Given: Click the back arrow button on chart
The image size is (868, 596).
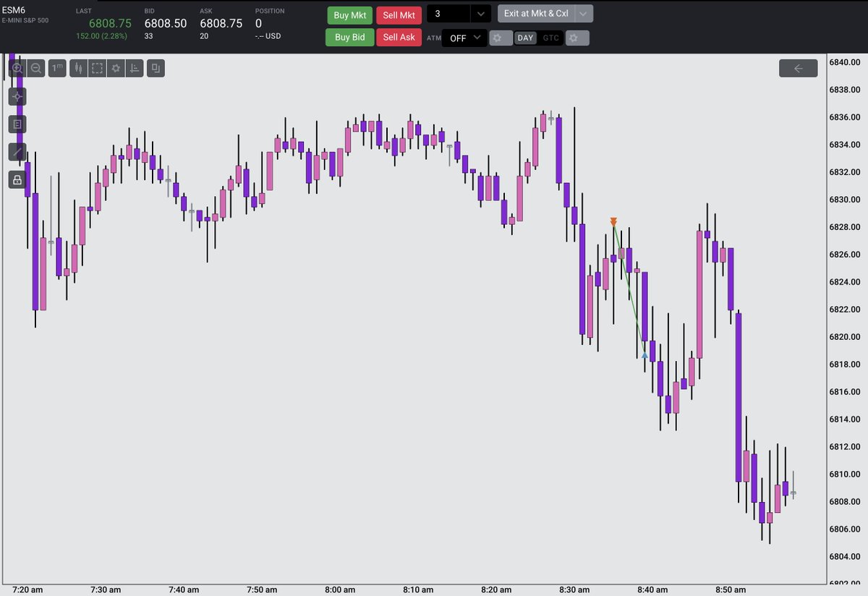Looking at the screenshot, I should pyautogui.click(x=799, y=68).
